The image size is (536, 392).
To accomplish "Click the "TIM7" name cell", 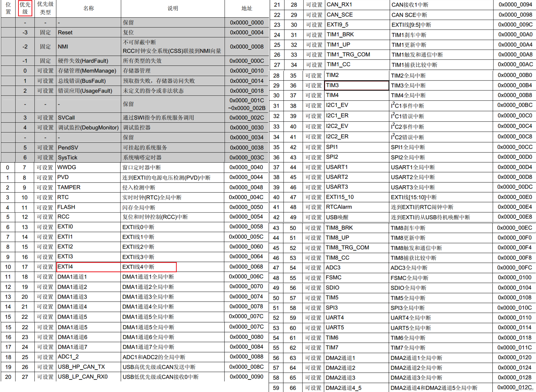I will point(357,348).
